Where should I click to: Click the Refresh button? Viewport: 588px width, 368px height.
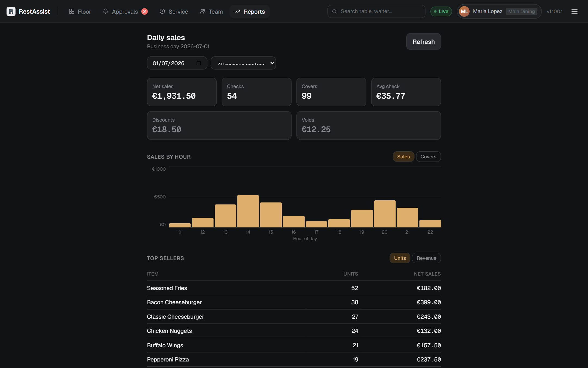tap(424, 42)
